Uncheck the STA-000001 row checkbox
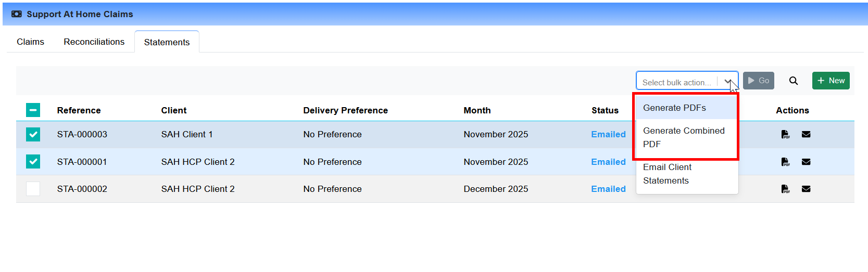The height and width of the screenshot is (272, 868). (33, 162)
